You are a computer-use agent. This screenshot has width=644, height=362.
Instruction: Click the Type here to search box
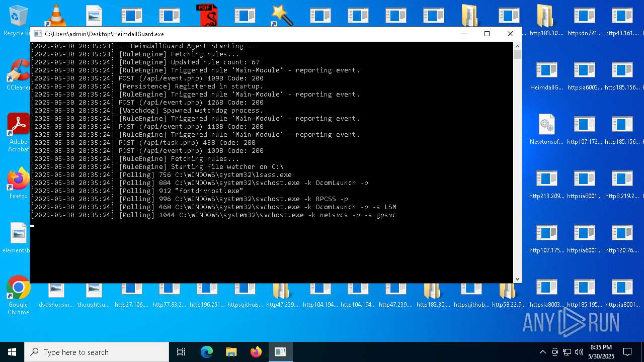(x=97, y=352)
